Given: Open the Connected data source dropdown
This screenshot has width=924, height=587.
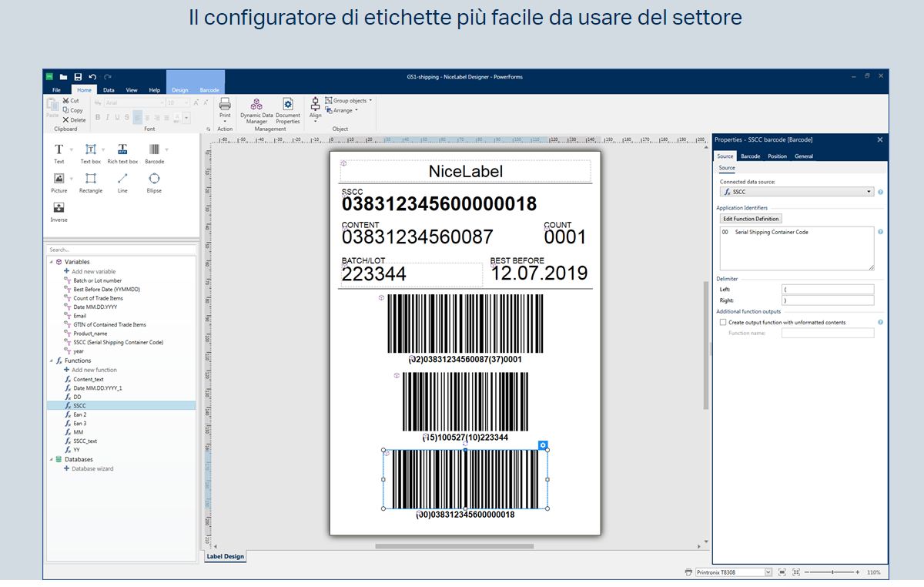Looking at the screenshot, I should pyautogui.click(x=796, y=192).
